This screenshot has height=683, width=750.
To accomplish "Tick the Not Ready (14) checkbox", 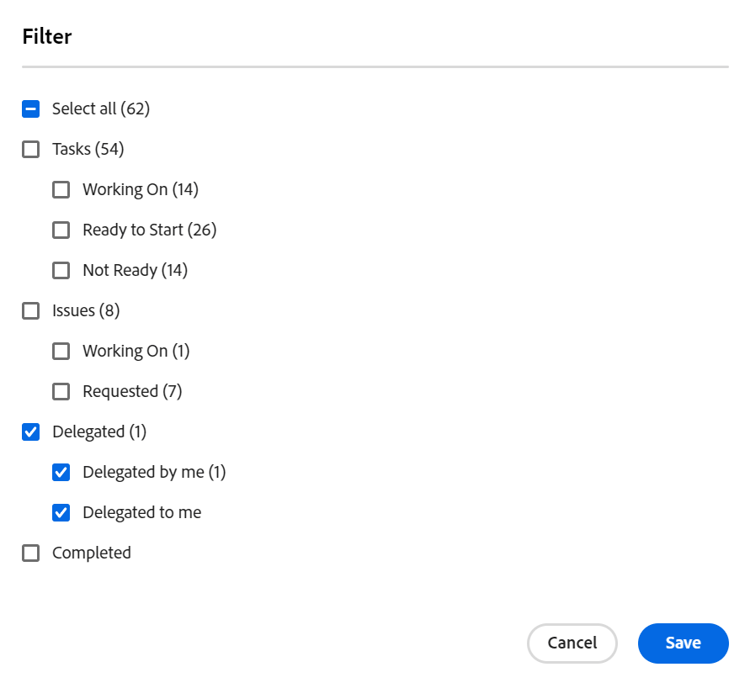I will [x=61, y=270].
